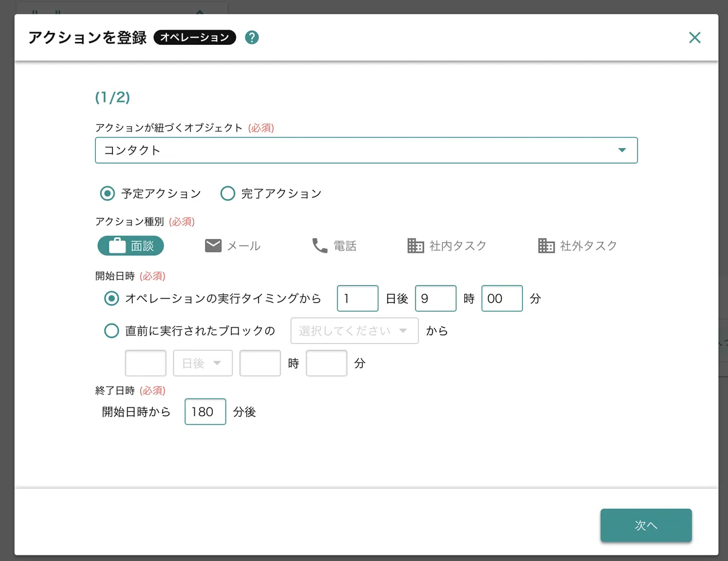
Task: Open the コンタクト object dropdown
Action: coord(366,150)
